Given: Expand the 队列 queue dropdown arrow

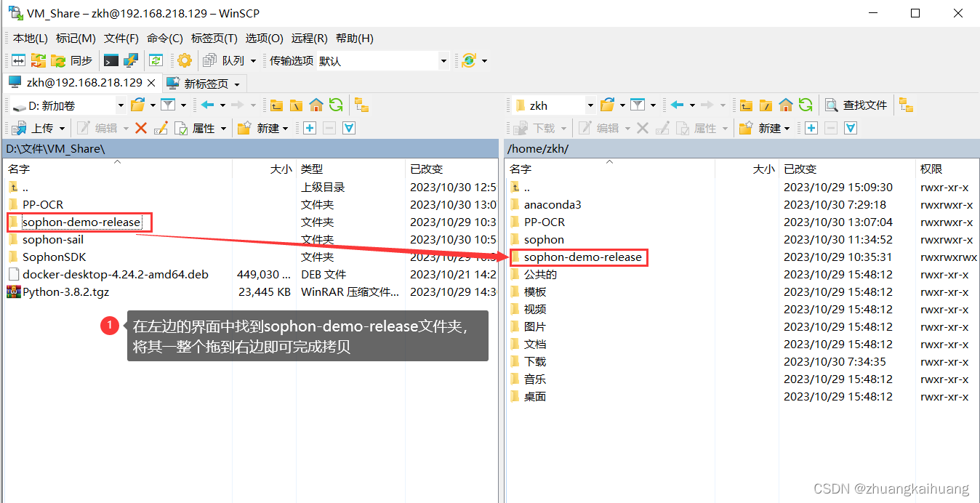Looking at the screenshot, I should click(x=253, y=60).
